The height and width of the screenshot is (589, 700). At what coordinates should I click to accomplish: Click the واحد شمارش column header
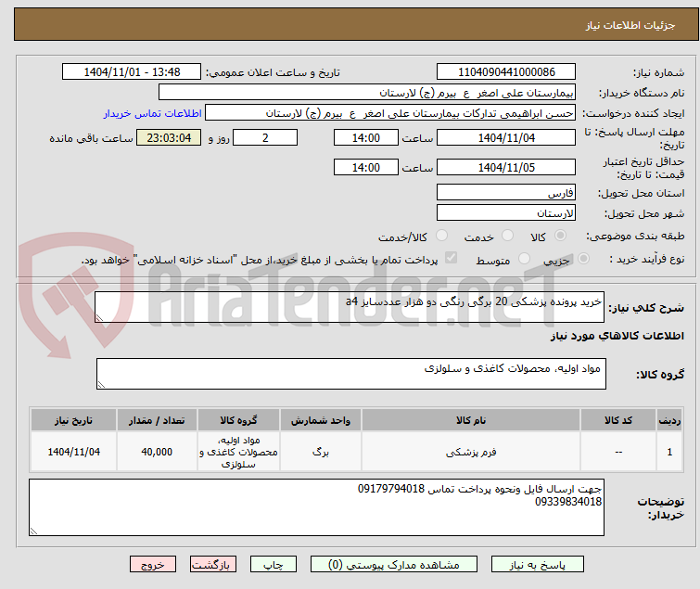coord(321,420)
